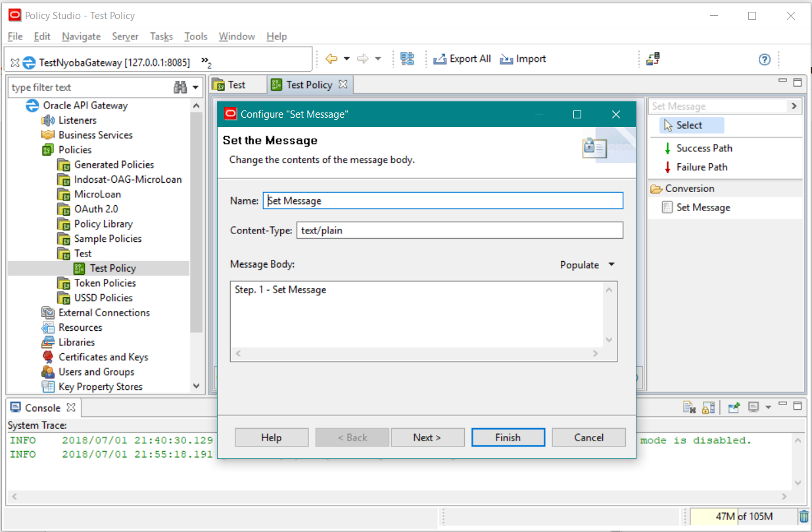Close the Test Policy editor tab
Image resolution: width=812 pixels, height=532 pixels.
point(343,84)
